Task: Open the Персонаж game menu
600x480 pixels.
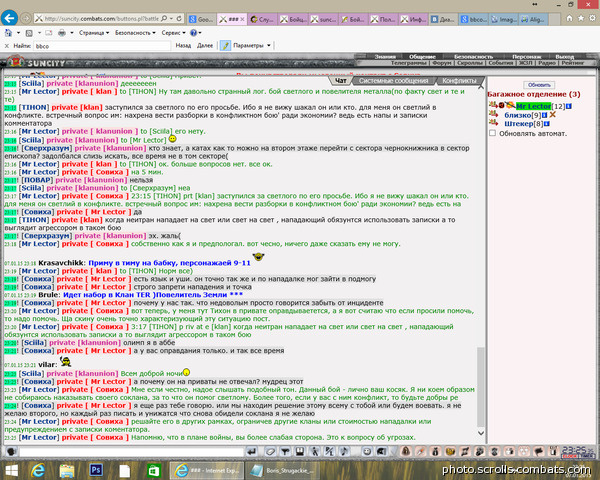Action: (x=526, y=57)
